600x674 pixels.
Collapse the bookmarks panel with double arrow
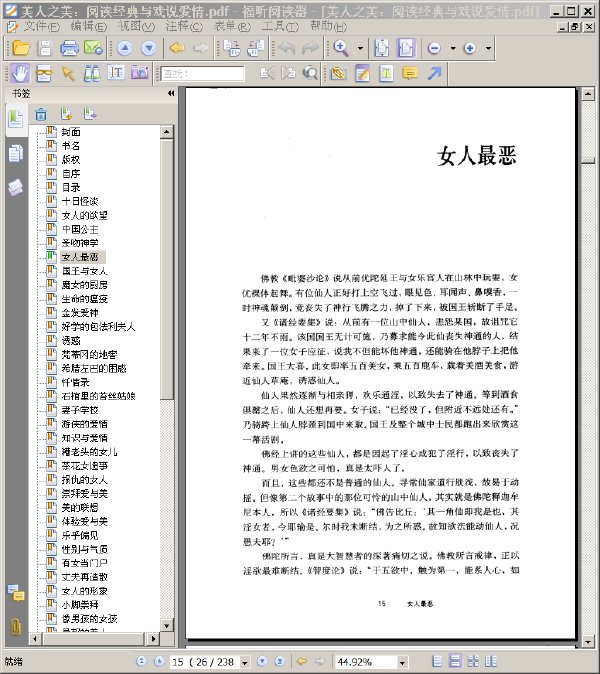pos(171,93)
